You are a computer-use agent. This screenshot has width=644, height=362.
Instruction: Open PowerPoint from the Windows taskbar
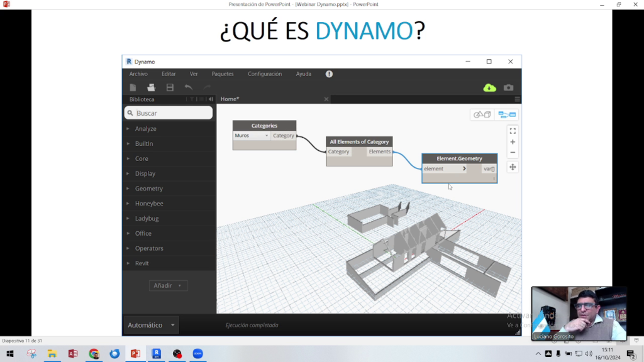(135, 354)
